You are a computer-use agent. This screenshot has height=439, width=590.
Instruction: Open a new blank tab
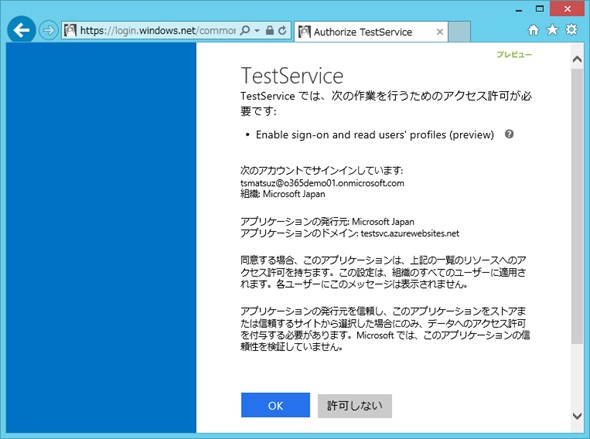click(x=459, y=32)
